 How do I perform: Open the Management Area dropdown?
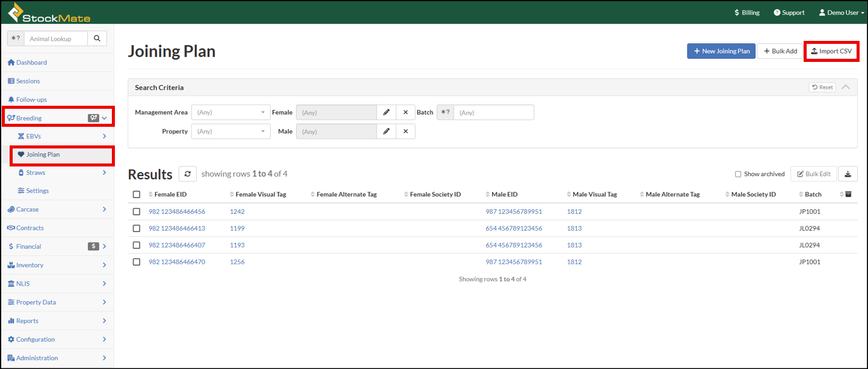[x=231, y=112]
